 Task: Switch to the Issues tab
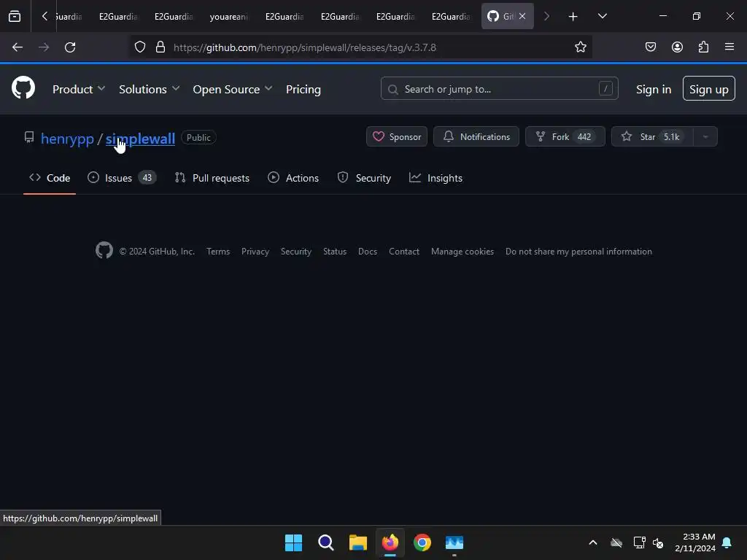point(122,178)
